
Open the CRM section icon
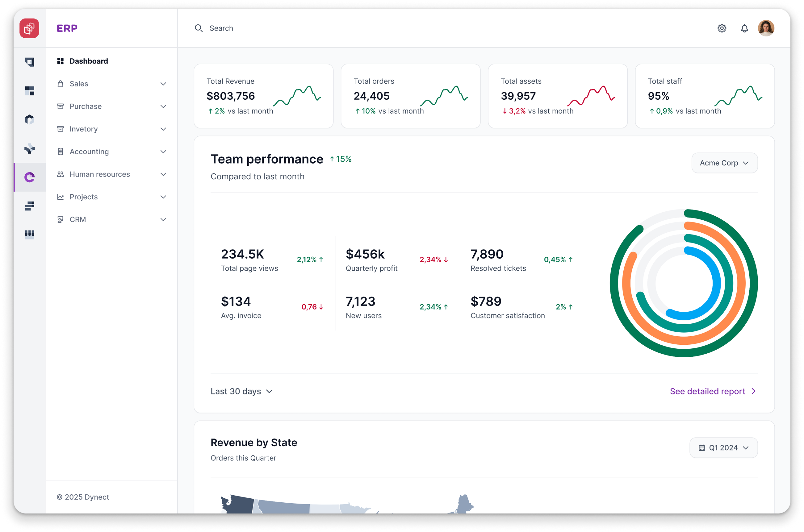61,219
